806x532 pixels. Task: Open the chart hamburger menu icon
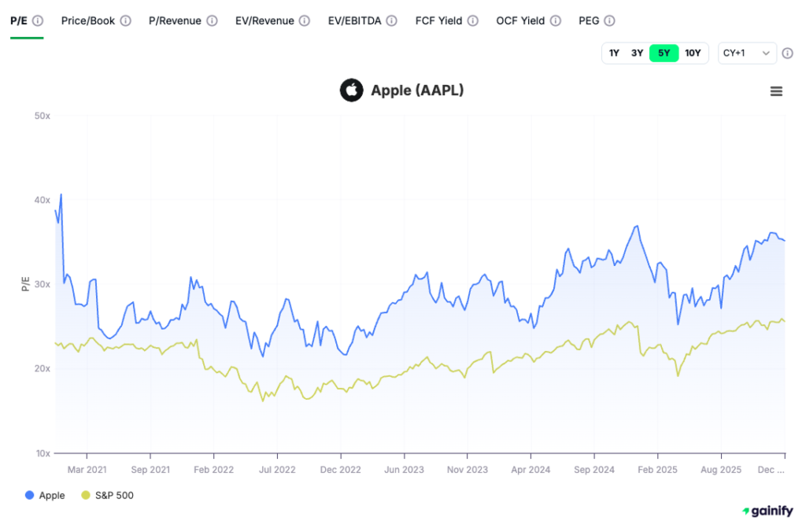point(777,91)
